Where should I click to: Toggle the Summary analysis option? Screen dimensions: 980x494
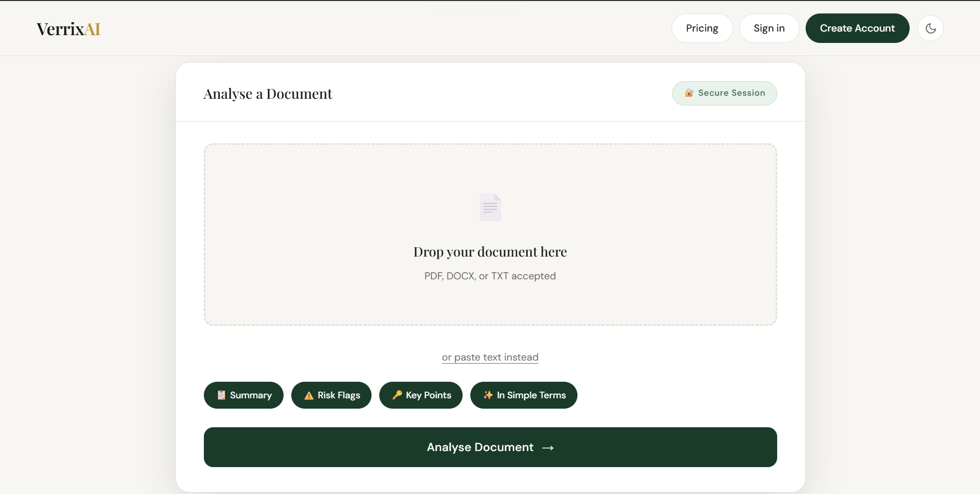[244, 395]
